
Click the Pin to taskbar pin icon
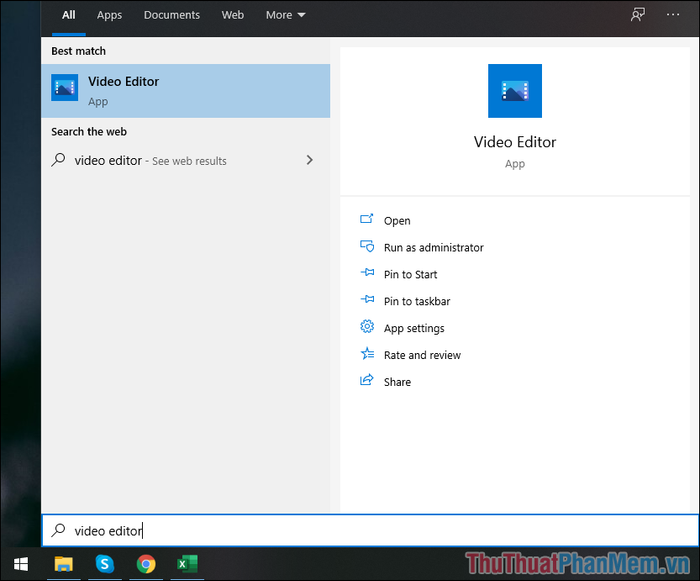click(367, 299)
